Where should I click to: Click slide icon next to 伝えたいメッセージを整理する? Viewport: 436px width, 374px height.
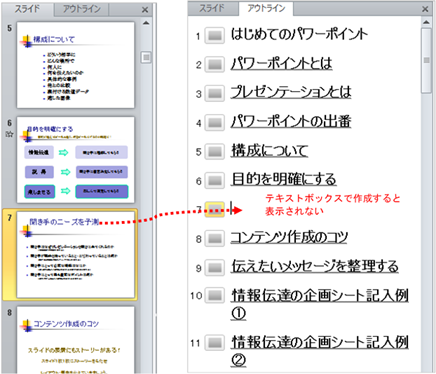[x=214, y=268]
